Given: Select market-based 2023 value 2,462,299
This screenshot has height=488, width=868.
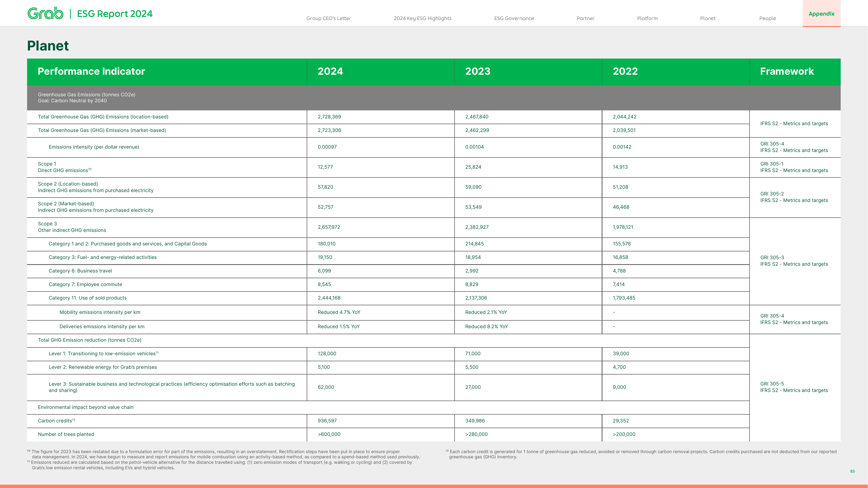Looking at the screenshot, I should [x=477, y=130].
